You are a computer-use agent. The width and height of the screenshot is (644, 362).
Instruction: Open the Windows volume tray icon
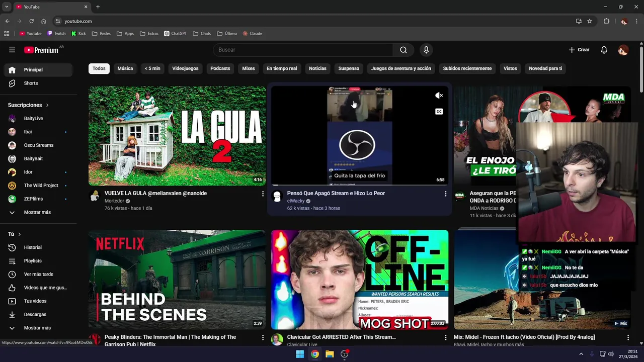coord(611,354)
